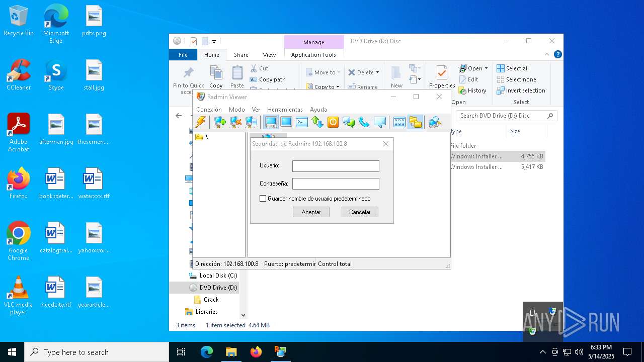Open the Herramientas menu
644x362 pixels.
(x=285, y=109)
